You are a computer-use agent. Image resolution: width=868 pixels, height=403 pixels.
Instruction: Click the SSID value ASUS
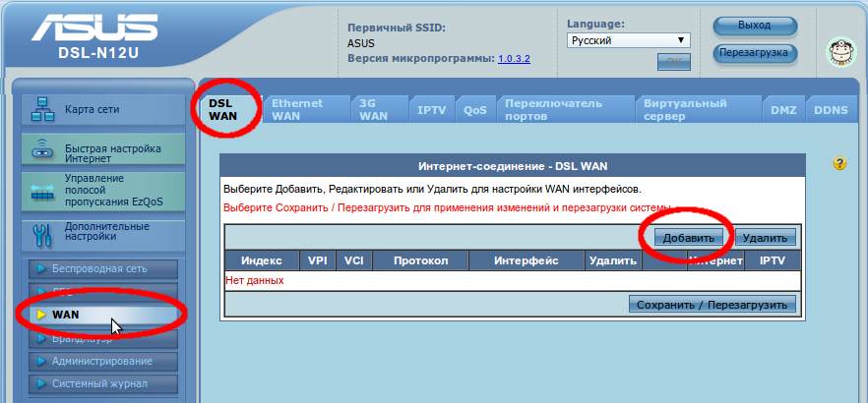[361, 43]
